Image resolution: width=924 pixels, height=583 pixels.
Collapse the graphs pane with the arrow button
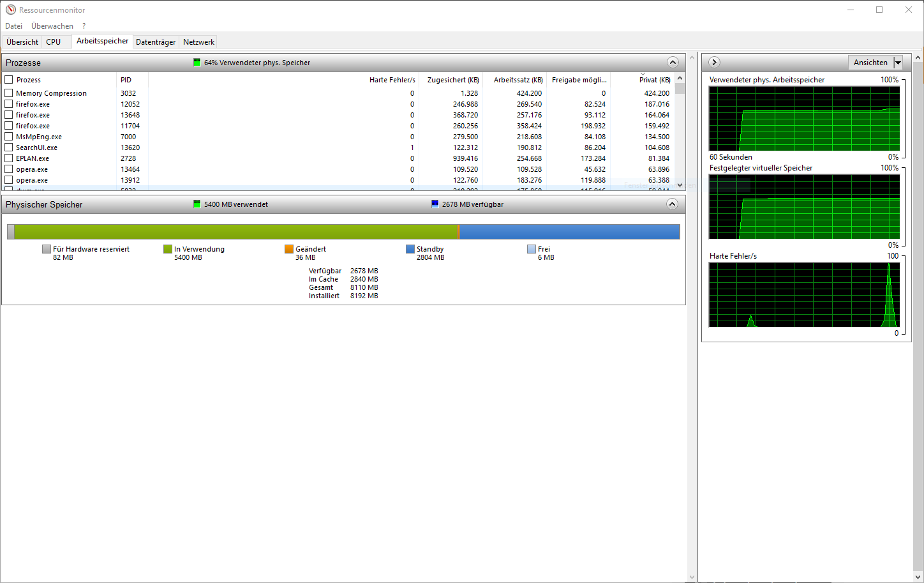pyautogui.click(x=714, y=62)
